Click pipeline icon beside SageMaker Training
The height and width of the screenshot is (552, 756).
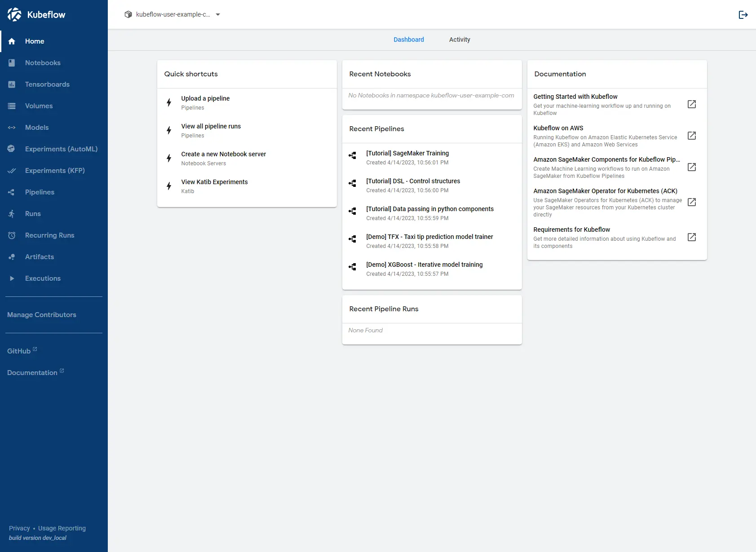pos(353,155)
